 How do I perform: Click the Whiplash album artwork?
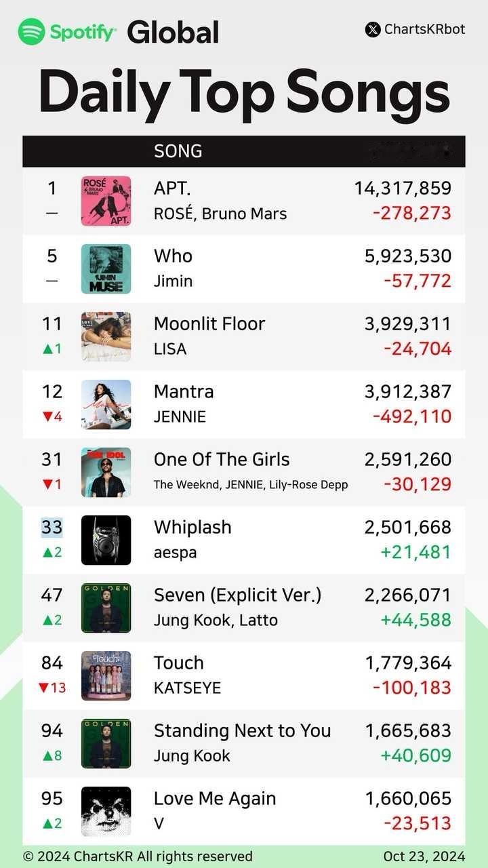tap(106, 540)
